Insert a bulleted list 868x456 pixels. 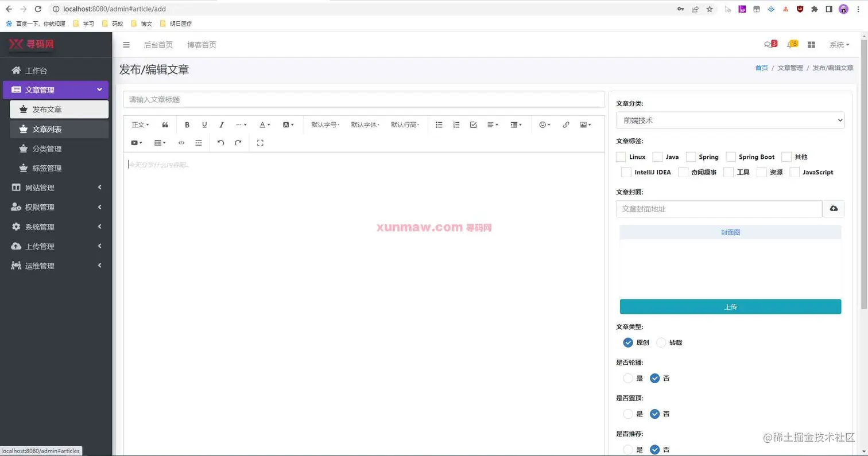(439, 124)
